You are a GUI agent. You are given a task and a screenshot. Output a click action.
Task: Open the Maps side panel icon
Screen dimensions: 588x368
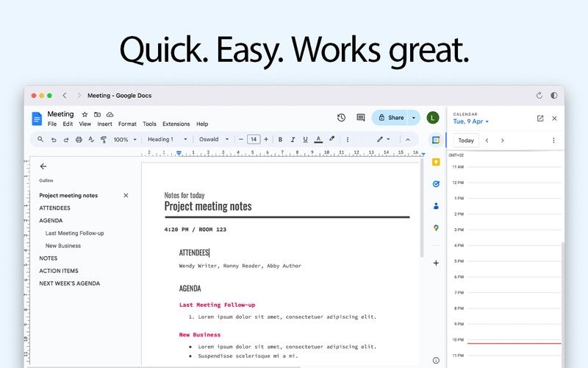coord(436,228)
